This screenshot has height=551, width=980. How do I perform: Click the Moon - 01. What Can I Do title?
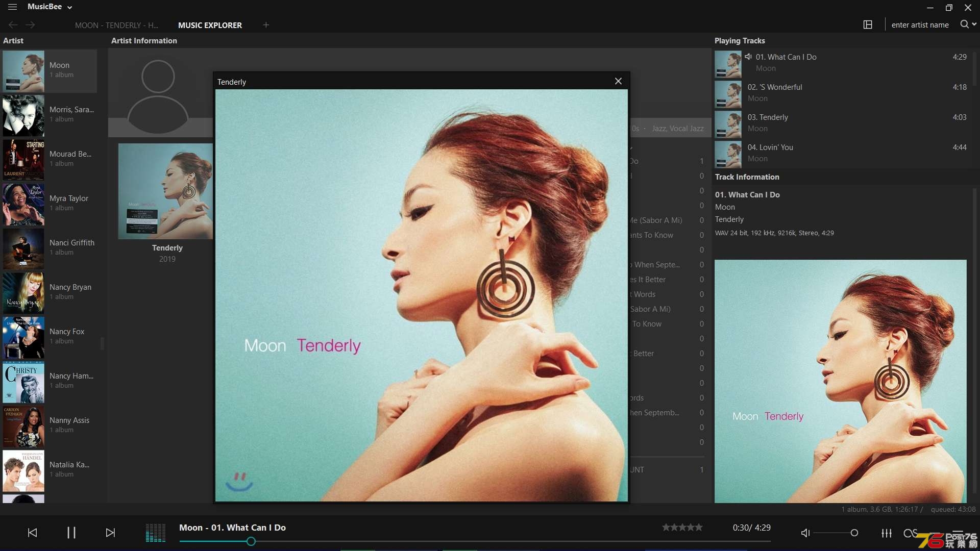pos(232,528)
